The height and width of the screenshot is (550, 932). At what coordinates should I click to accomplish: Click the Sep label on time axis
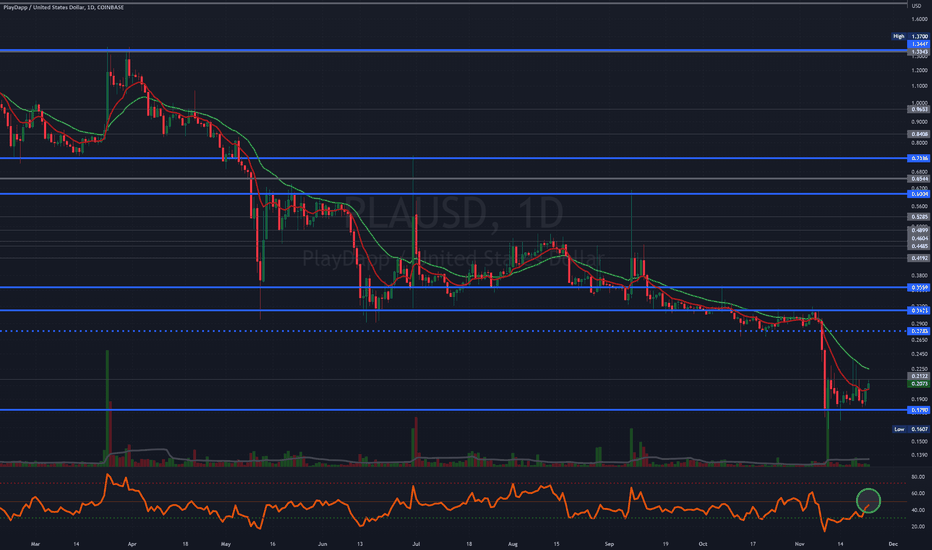coord(609,543)
